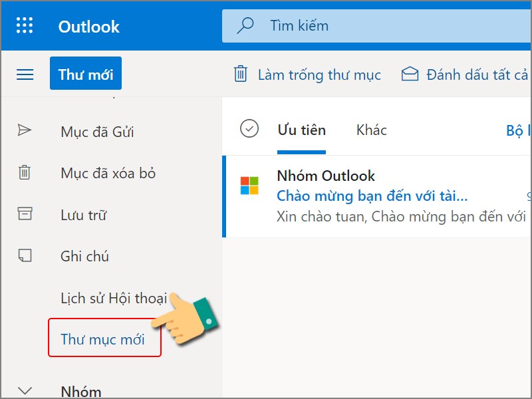The image size is (532, 399).
Task: Click the Notes sticky note icon
Action: [x=25, y=256]
